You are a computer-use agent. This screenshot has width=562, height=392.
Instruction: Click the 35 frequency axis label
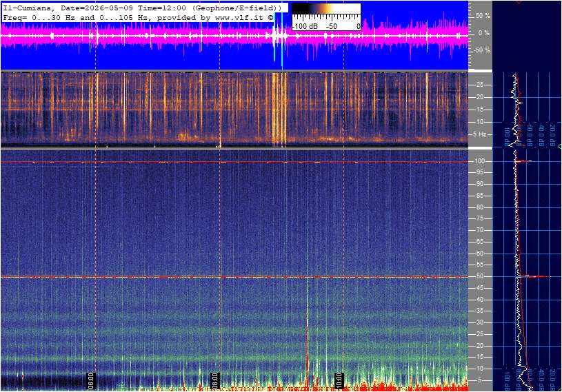pyautogui.click(x=479, y=311)
